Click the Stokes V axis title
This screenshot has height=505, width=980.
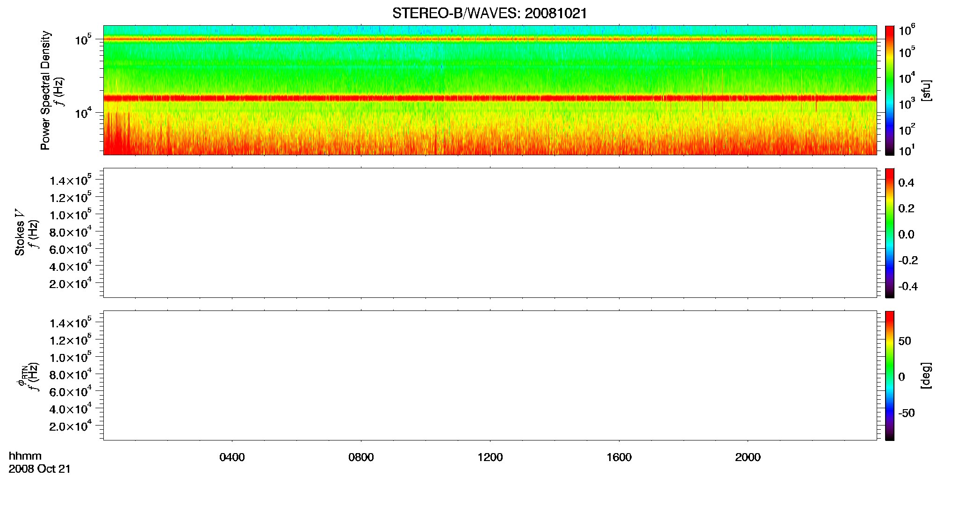pyautogui.click(x=20, y=233)
